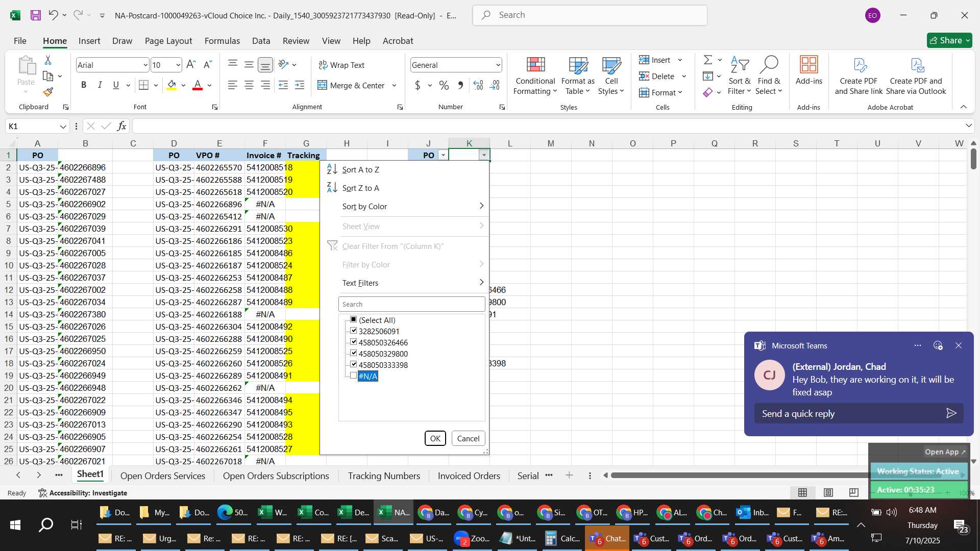Apply Comma Style format
Screen dimensions: 980x551
(x=461, y=85)
